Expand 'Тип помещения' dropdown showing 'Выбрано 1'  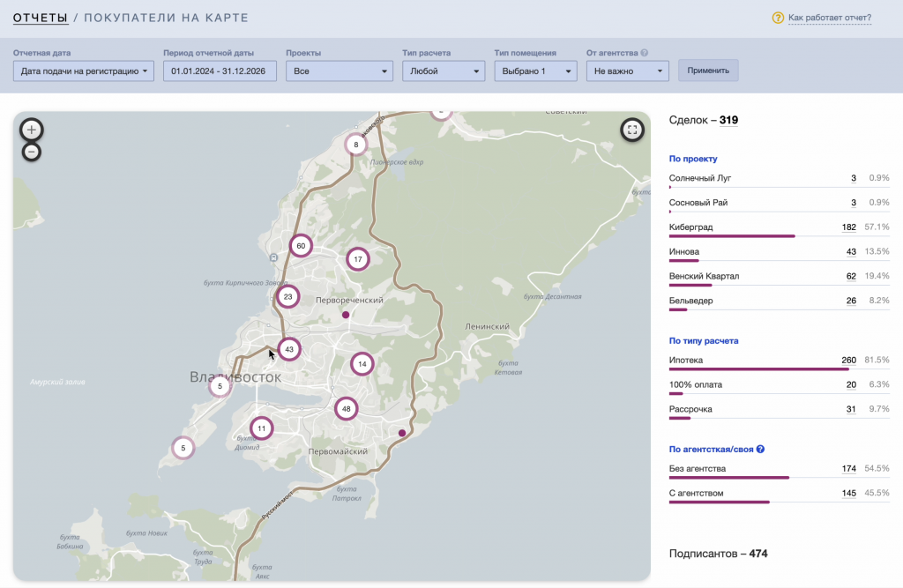tap(535, 71)
